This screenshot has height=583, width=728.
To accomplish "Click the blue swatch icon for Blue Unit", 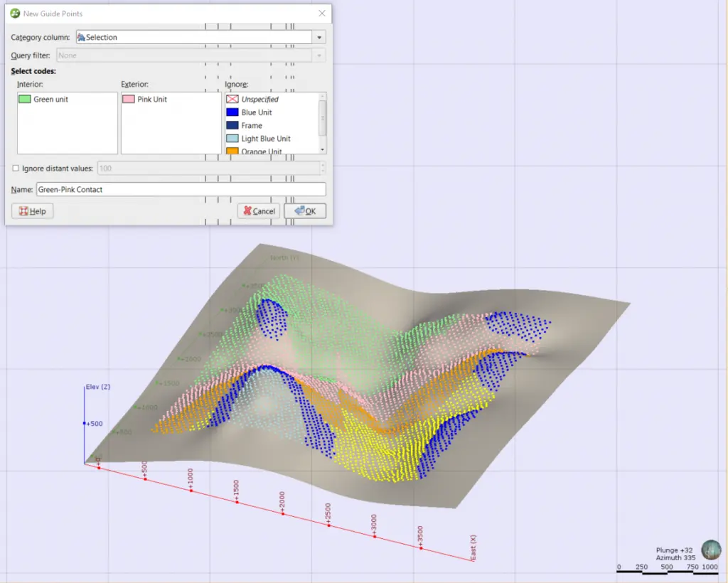I will point(232,112).
